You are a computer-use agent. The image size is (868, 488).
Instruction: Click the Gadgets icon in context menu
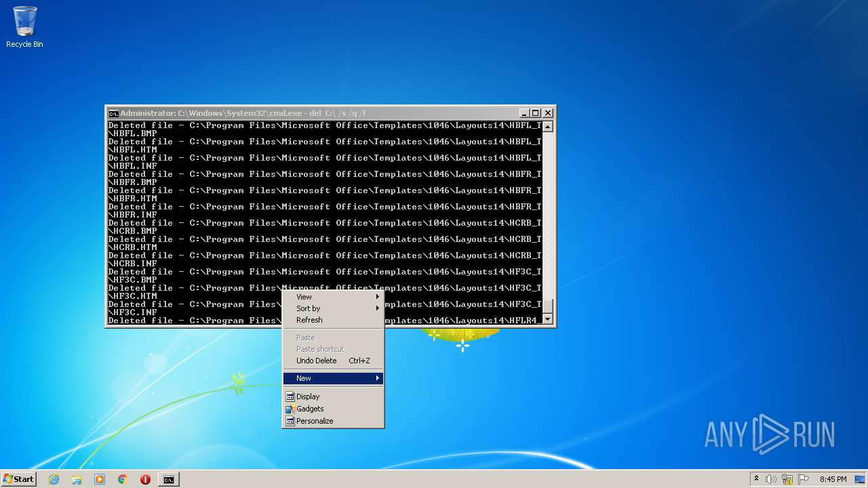(290, 409)
